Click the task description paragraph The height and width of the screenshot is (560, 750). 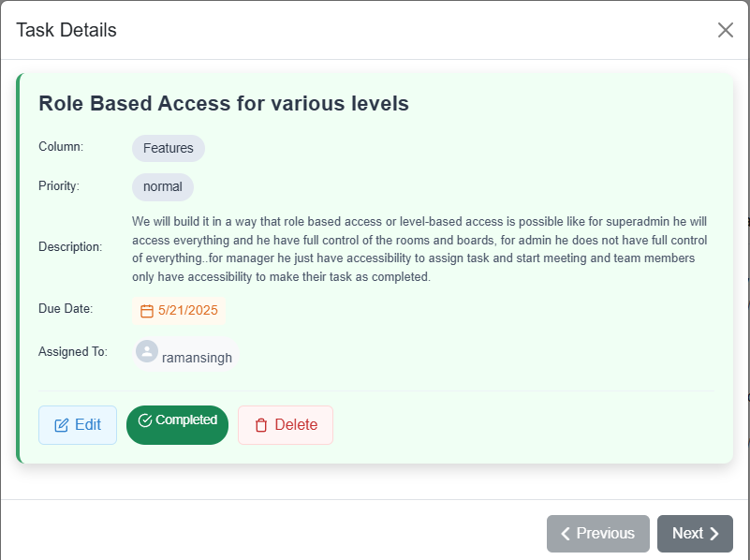tap(419, 249)
